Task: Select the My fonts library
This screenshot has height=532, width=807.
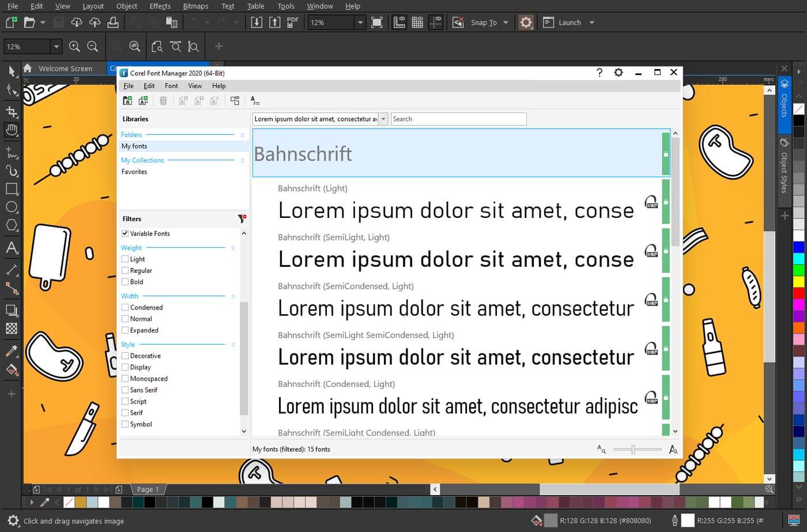Action: [x=134, y=146]
